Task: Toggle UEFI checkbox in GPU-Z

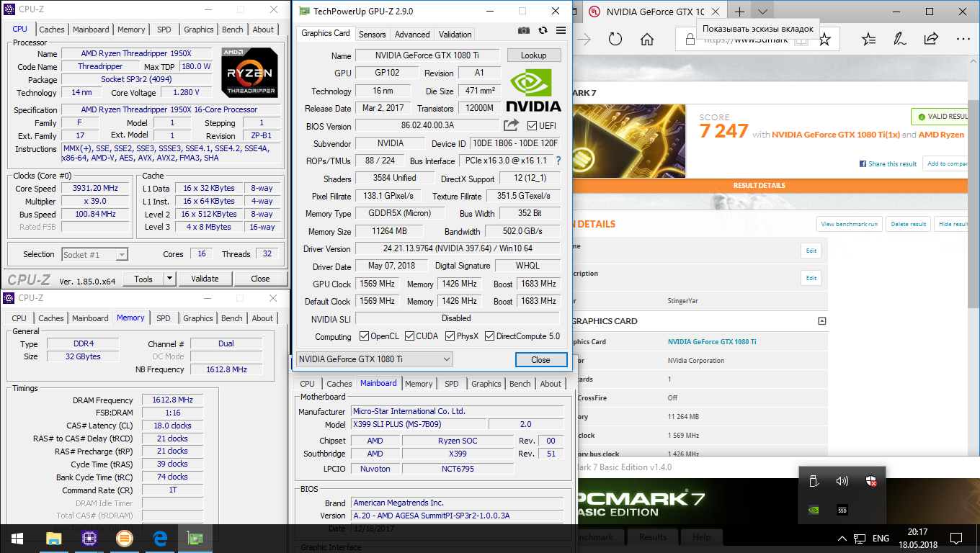Action: pos(533,126)
